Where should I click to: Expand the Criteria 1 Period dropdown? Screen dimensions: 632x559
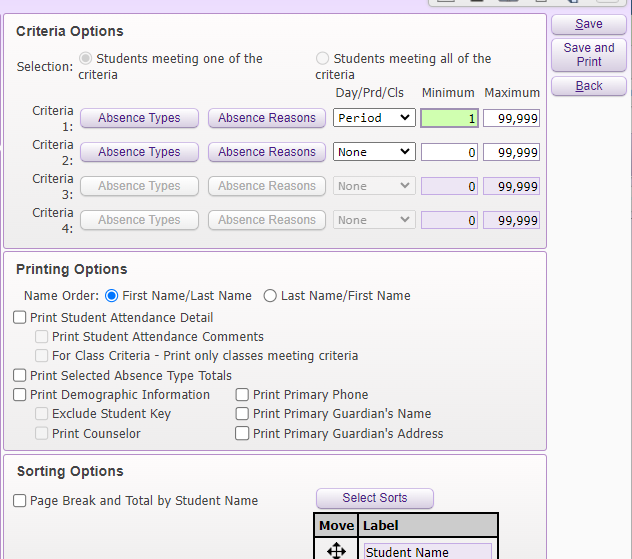373,118
